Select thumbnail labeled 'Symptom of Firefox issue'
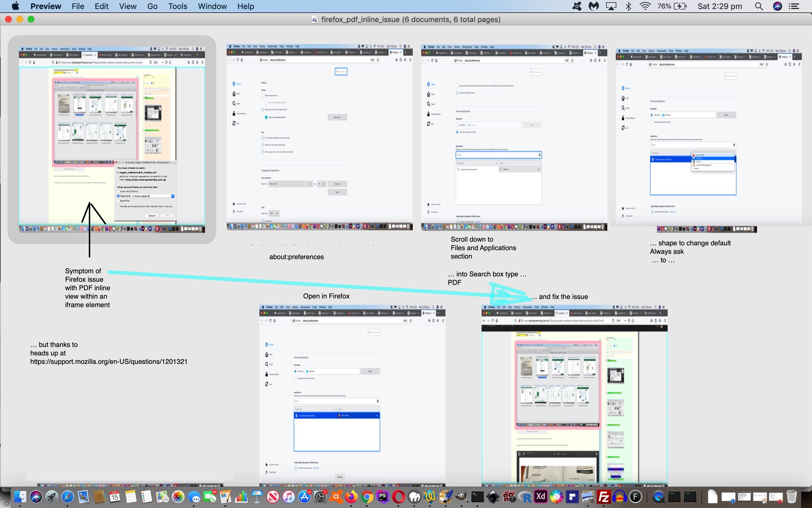Viewport: 812px width, 508px height. click(112, 139)
